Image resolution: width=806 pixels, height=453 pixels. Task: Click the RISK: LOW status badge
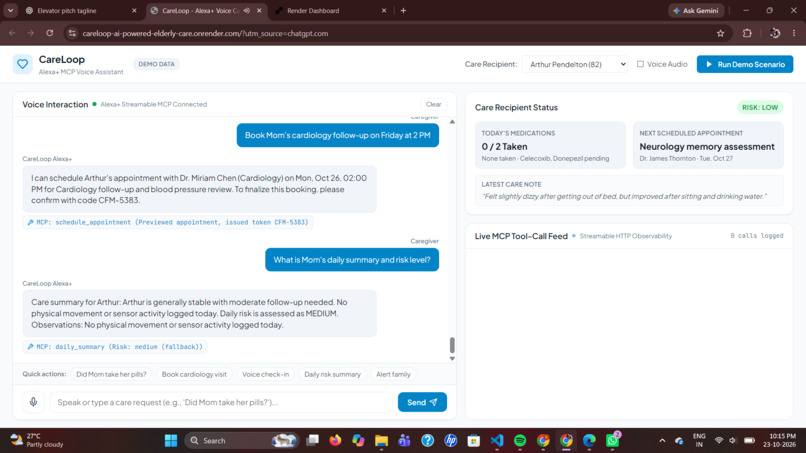point(760,107)
